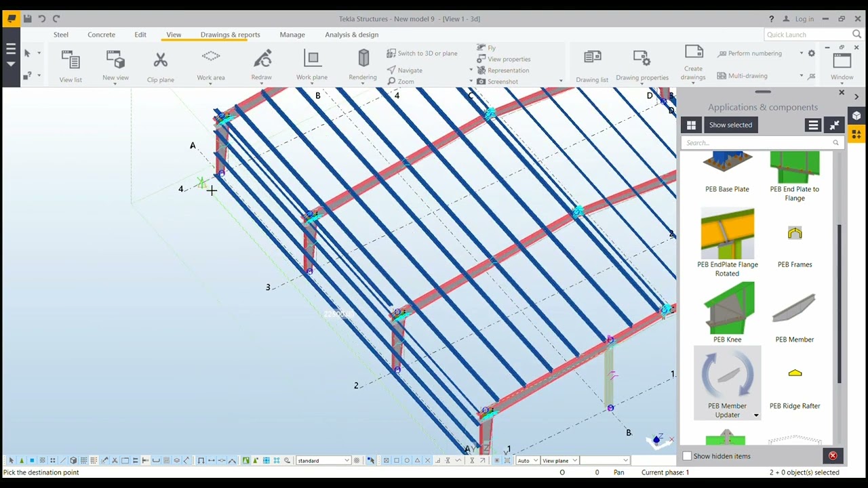This screenshot has height=488, width=868.
Task: Click the catalog vertical scrollbar
Action: (x=840, y=304)
